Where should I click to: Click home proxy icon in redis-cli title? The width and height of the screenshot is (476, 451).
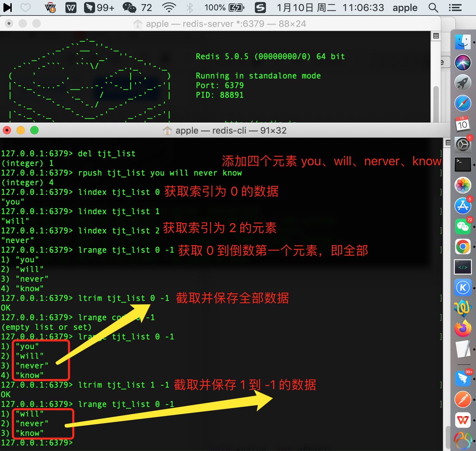point(167,130)
